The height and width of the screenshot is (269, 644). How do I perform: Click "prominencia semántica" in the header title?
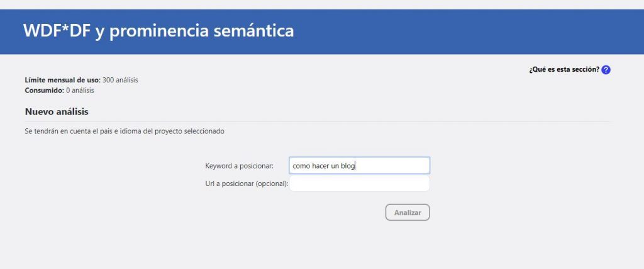(x=201, y=30)
